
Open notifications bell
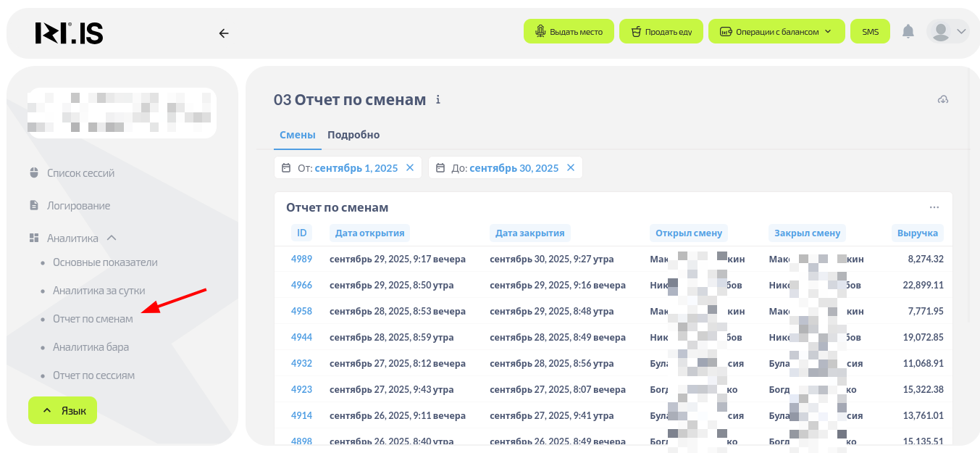tap(908, 31)
